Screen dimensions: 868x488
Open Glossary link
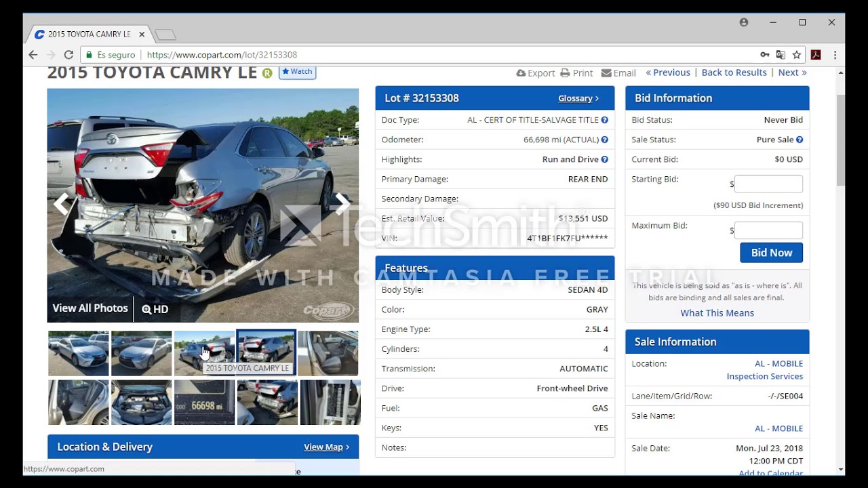(x=578, y=98)
